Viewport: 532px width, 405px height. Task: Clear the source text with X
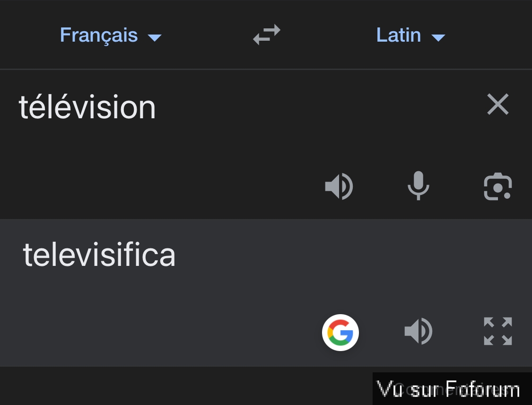[x=498, y=104]
